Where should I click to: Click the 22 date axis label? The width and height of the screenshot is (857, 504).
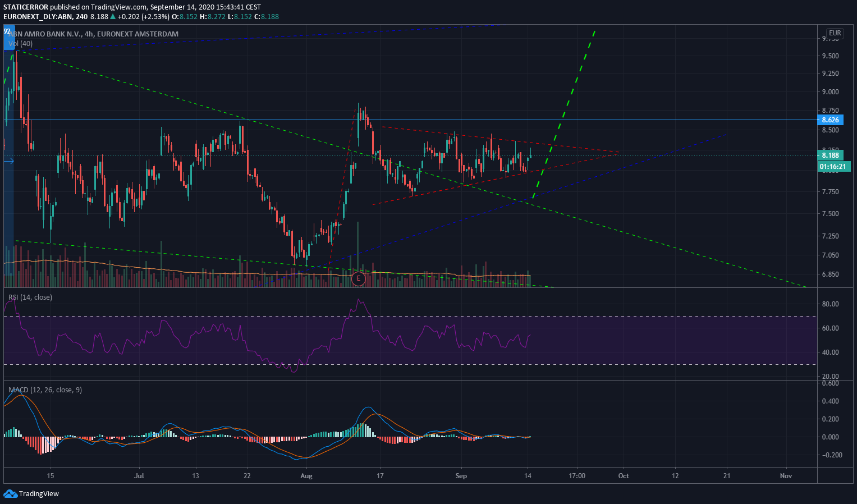247,476
